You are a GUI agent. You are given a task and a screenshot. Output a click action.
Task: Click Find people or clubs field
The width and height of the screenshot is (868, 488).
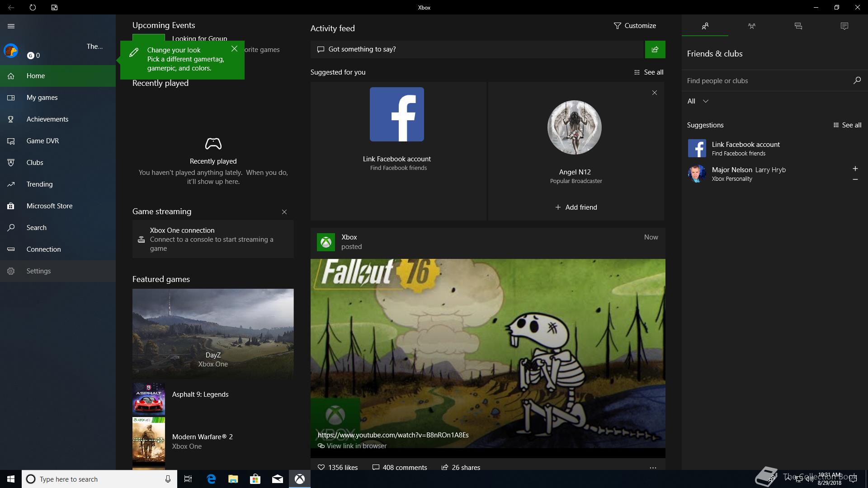(766, 81)
